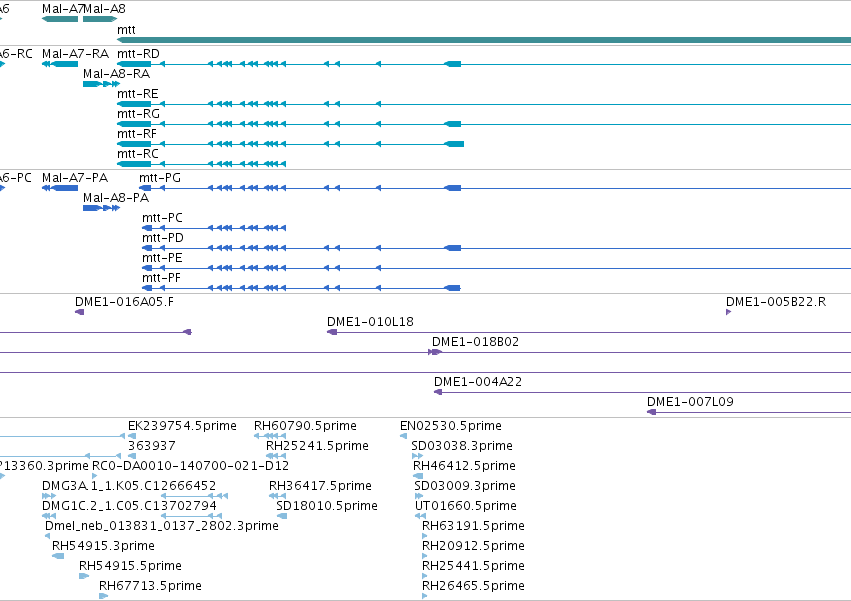This screenshot has width=851, height=601.
Task: Click the Mal-A8 gene arrow glyph
Action: [100, 19]
